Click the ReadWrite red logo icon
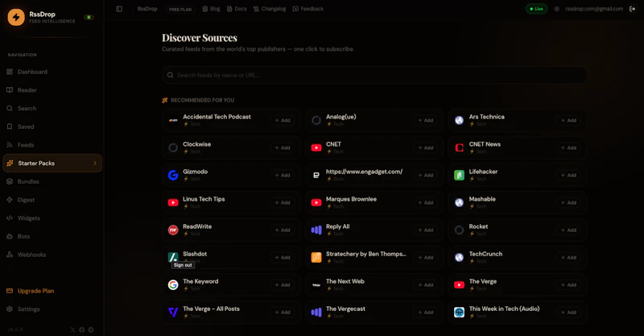 (173, 230)
